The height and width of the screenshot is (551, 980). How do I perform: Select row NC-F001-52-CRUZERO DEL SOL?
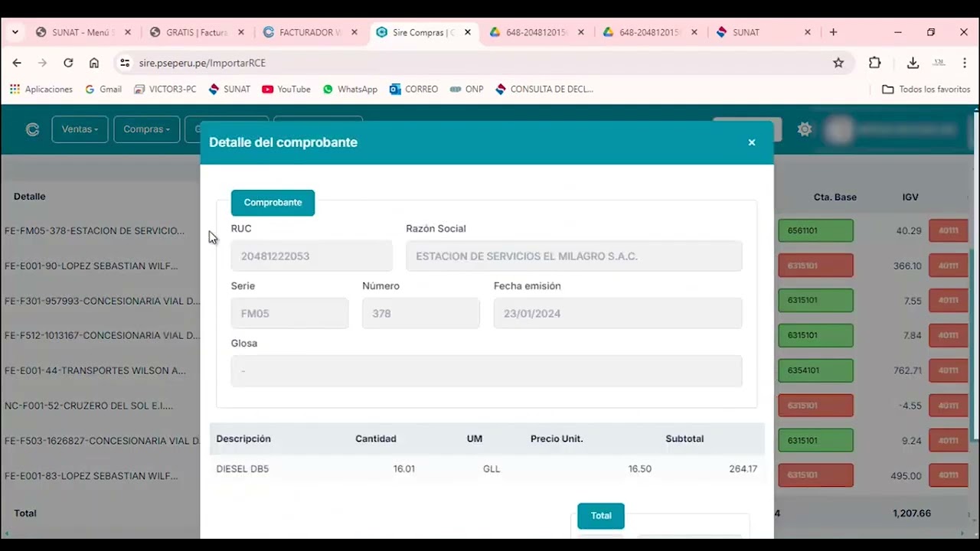[89, 406]
